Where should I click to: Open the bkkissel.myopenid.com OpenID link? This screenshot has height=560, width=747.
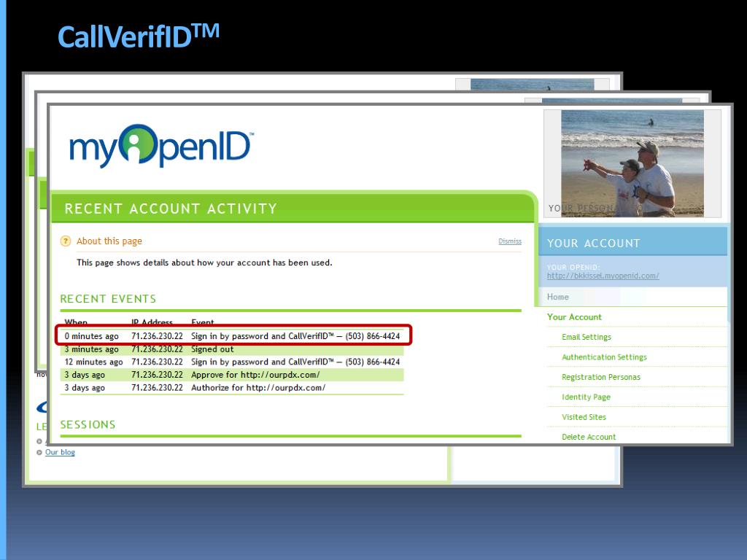(x=603, y=276)
